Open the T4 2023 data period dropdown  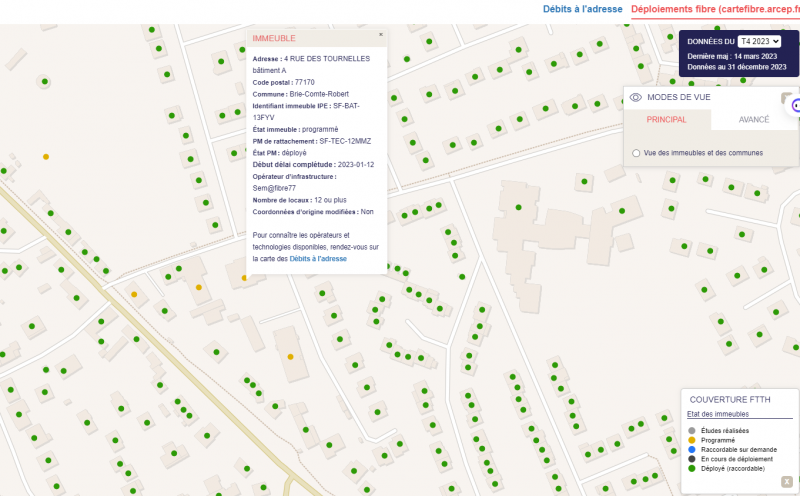pyautogui.click(x=760, y=41)
